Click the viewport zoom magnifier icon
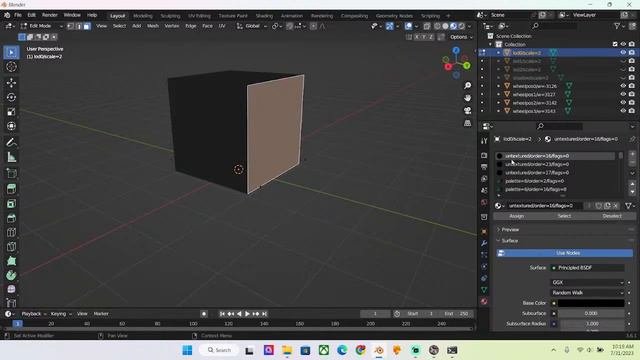Viewport: 640px width, 360px height. (467, 85)
